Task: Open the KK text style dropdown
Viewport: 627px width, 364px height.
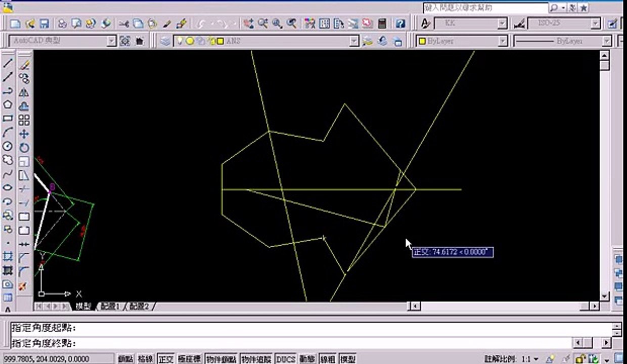Action: [x=502, y=24]
